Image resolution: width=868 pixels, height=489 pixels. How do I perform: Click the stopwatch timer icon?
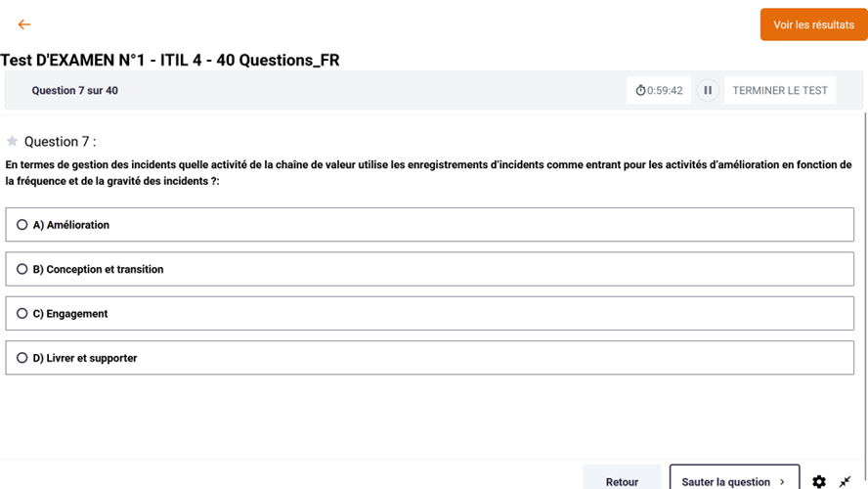[x=640, y=90]
